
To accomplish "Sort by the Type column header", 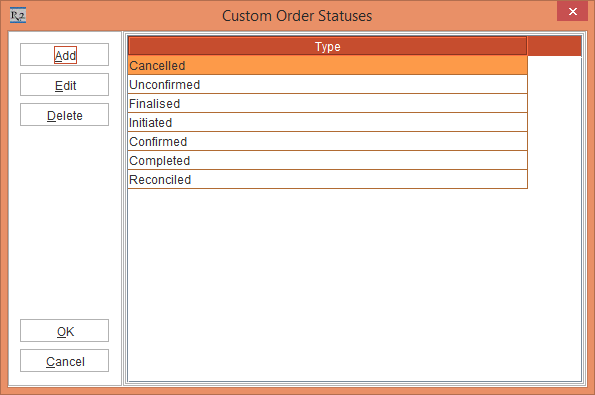I will click(x=327, y=46).
